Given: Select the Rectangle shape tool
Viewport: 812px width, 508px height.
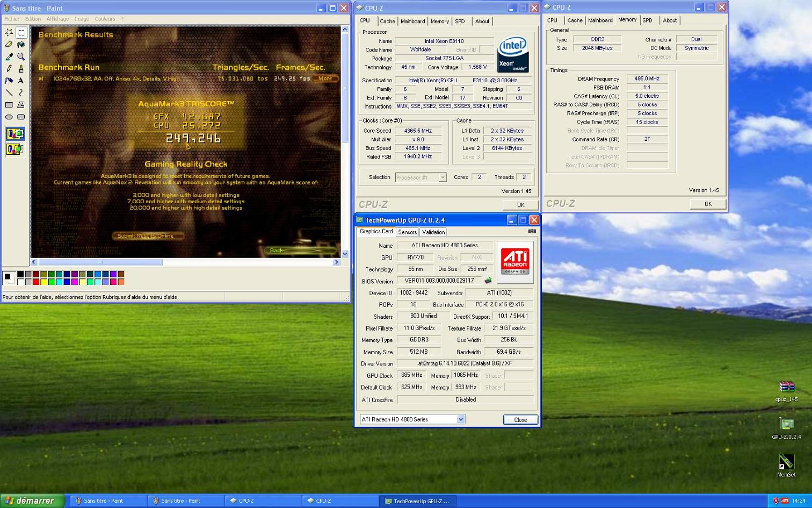Looking at the screenshot, I should click(x=9, y=105).
